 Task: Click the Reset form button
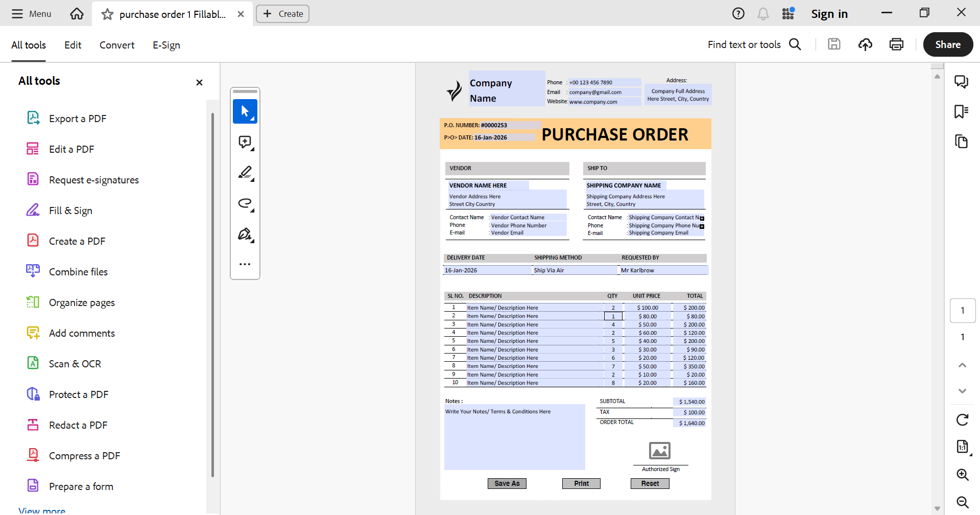click(650, 483)
